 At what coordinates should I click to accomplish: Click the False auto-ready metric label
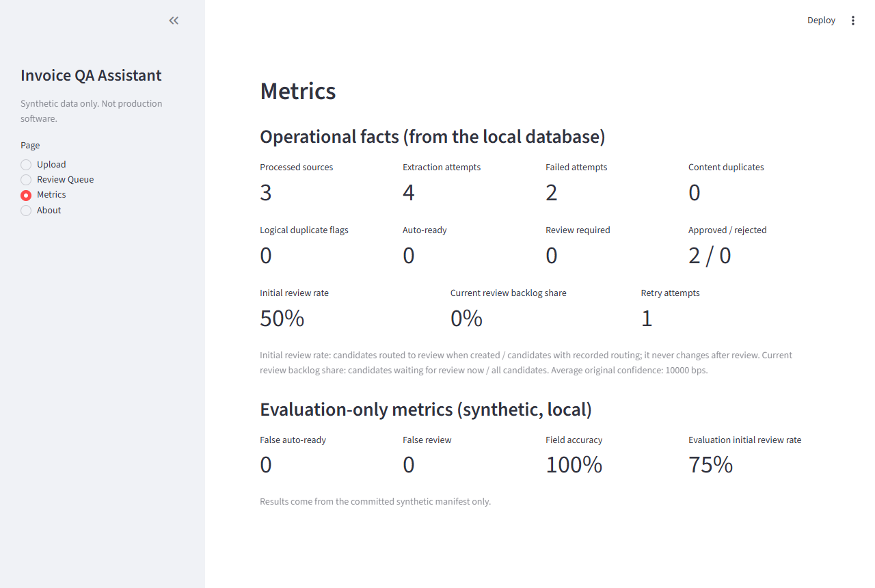coord(293,440)
